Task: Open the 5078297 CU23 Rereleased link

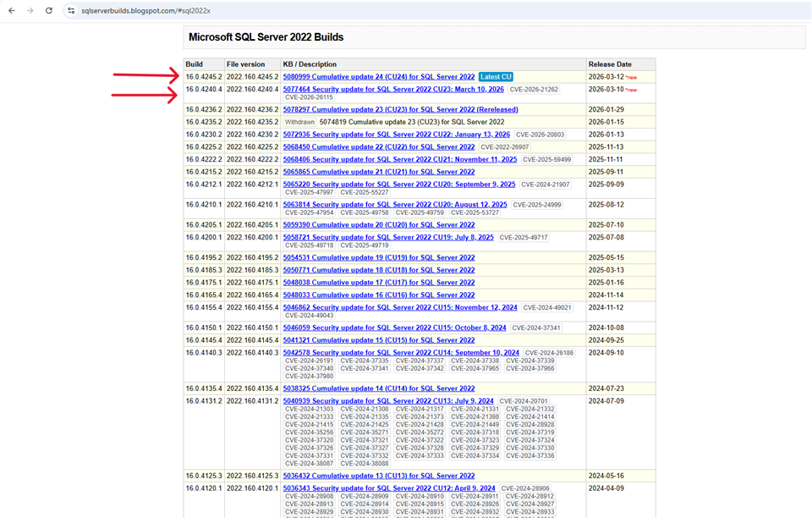Action: 400,109
